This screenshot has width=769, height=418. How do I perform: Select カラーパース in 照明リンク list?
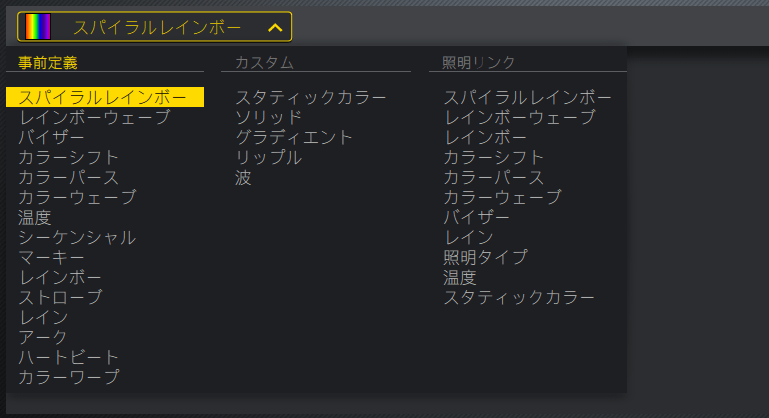point(494,178)
